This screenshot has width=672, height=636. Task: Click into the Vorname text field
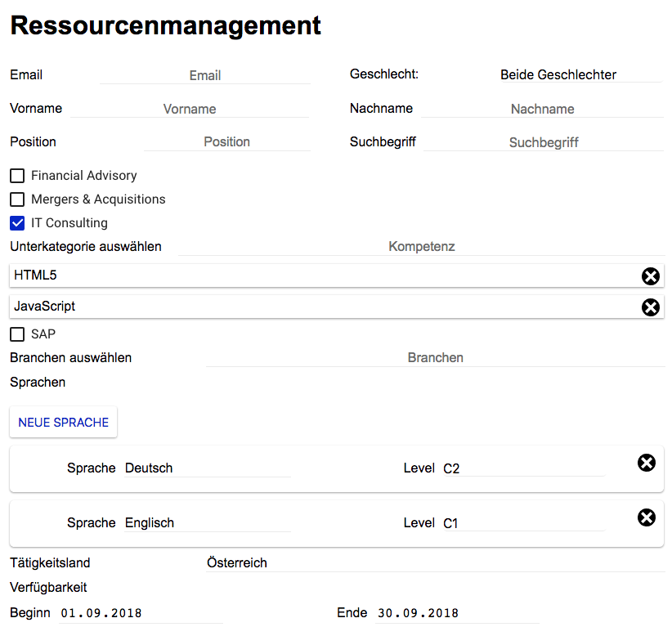pyautogui.click(x=190, y=109)
